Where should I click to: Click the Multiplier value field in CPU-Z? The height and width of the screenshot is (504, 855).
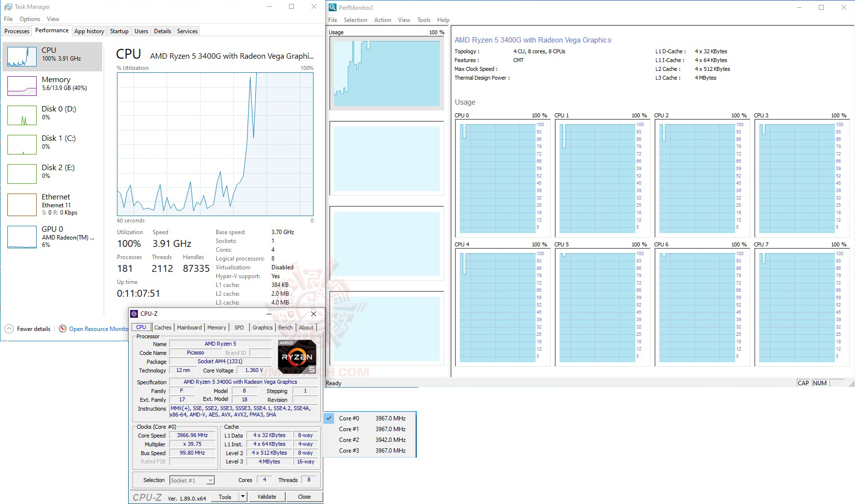tap(192, 444)
